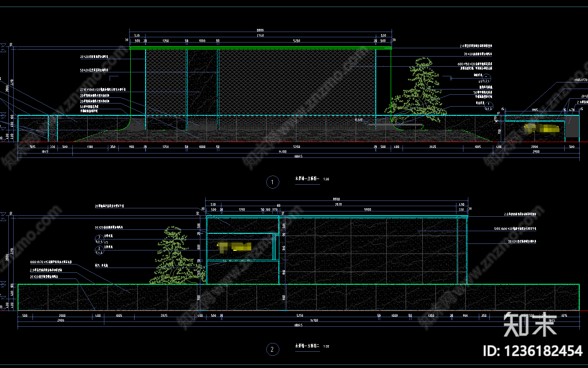The width and height of the screenshot is (588, 368).
Task: Select the 600×150×20 material annotation
Action: [475, 64]
